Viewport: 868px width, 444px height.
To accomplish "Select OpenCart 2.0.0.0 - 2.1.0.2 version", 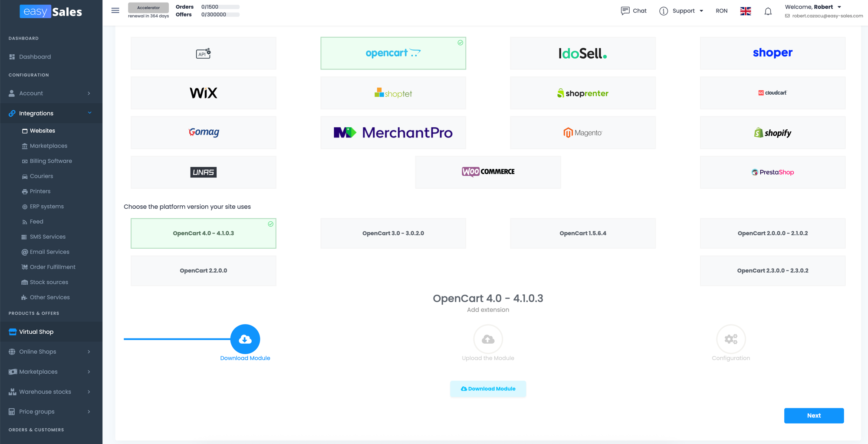I will 773,234.
